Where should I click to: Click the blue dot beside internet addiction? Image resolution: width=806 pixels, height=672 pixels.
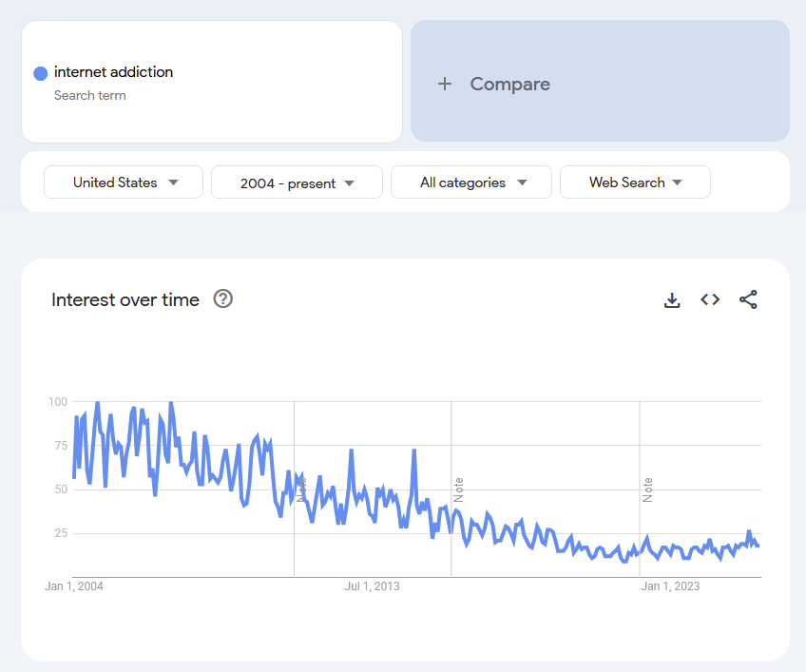pyautogui.click(x=41, y=73)
